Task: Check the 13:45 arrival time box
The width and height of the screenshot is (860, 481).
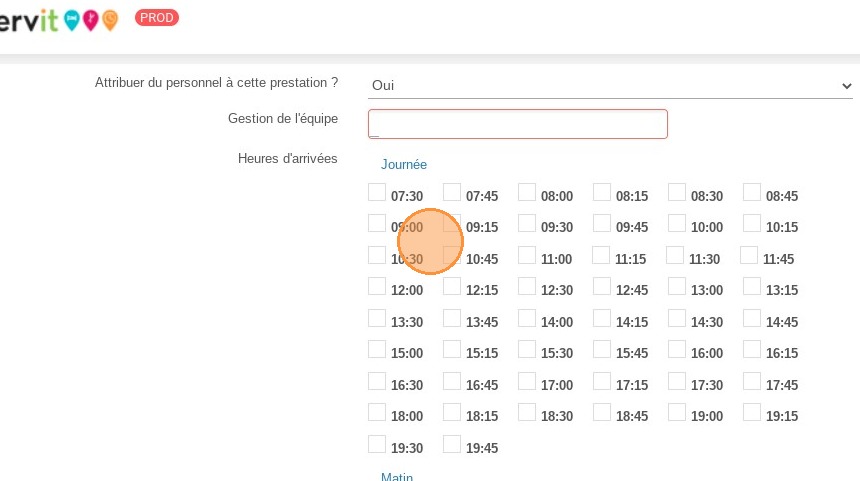Action: click(452, 318)
